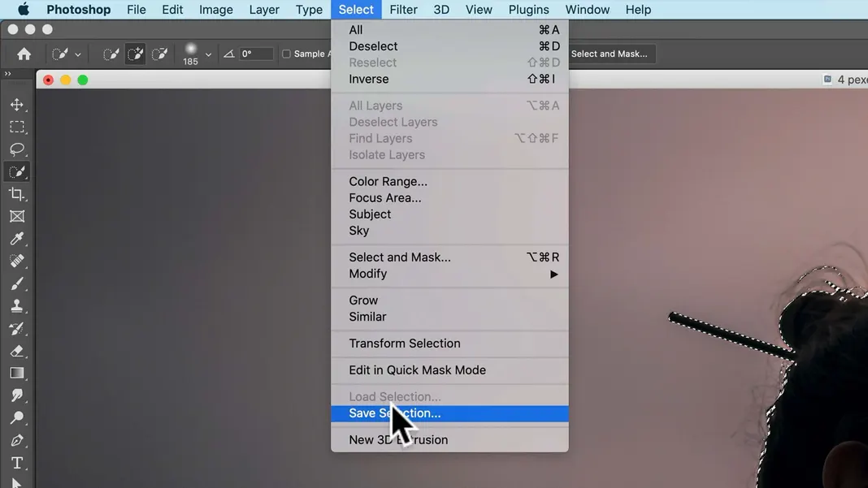Image resolution: width=868 pixels, height=488 pixels.
Task: Select the Frame tool
Action: click(x=17, y=216)
